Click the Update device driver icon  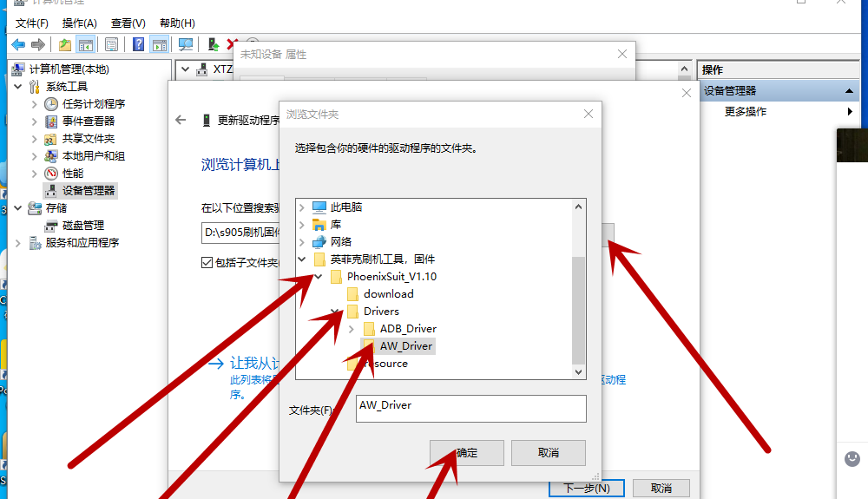point(214,45)
